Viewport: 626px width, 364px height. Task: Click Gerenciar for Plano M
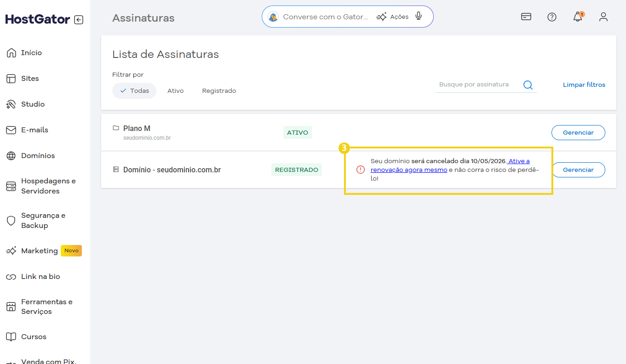tap(578, 132)
